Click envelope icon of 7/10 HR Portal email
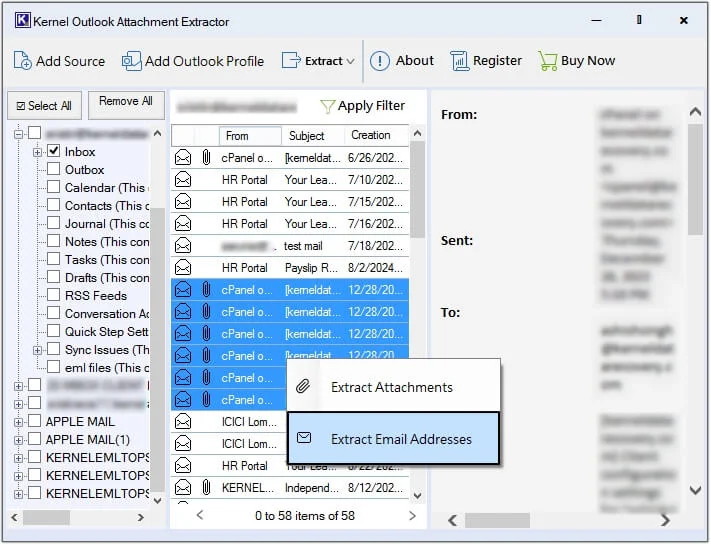This screenshot has height=545, width=711. tap(183, 180)
